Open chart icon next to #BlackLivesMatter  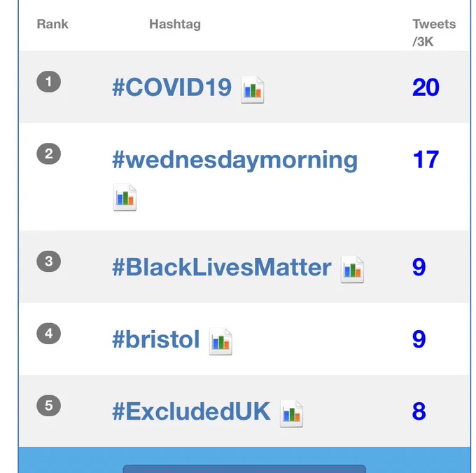(352, 269)
